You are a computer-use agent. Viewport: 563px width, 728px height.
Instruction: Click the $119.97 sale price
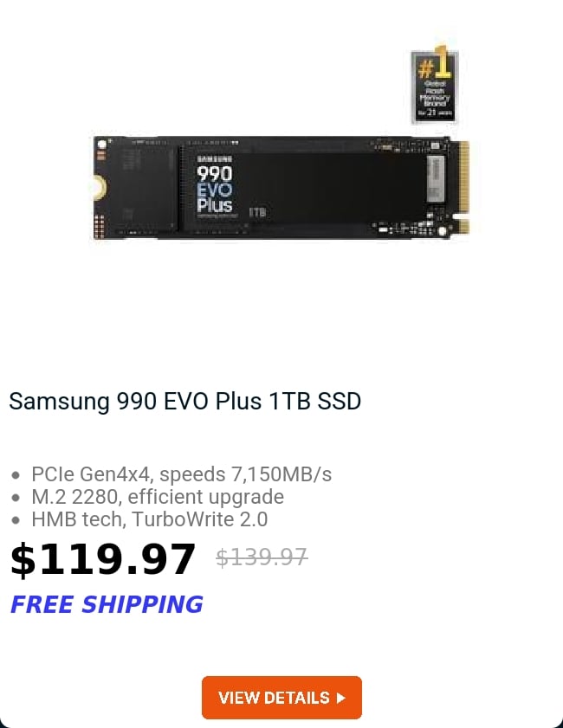click(103, 560)
